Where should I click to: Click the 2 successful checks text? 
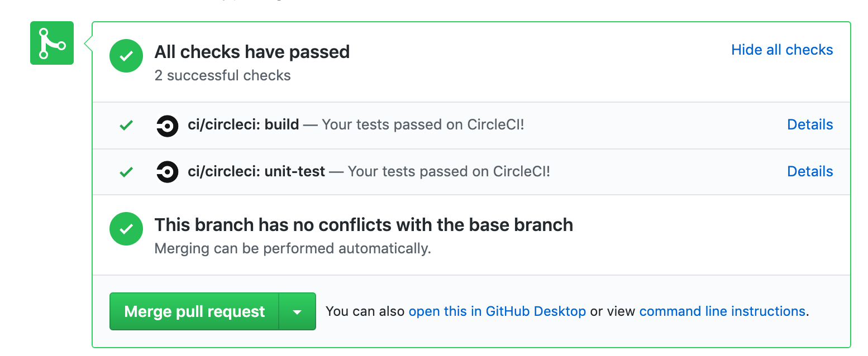[222, 75]
